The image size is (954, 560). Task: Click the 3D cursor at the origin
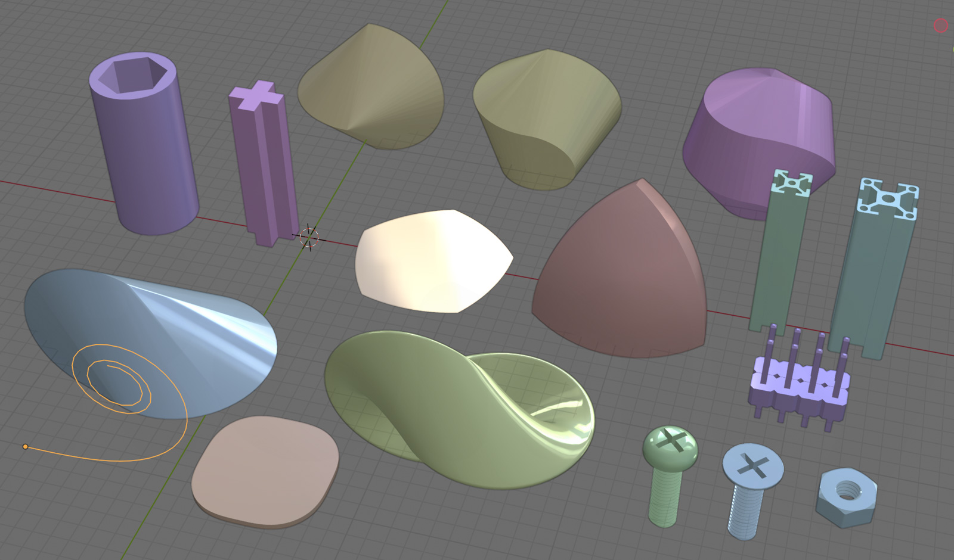308,238
